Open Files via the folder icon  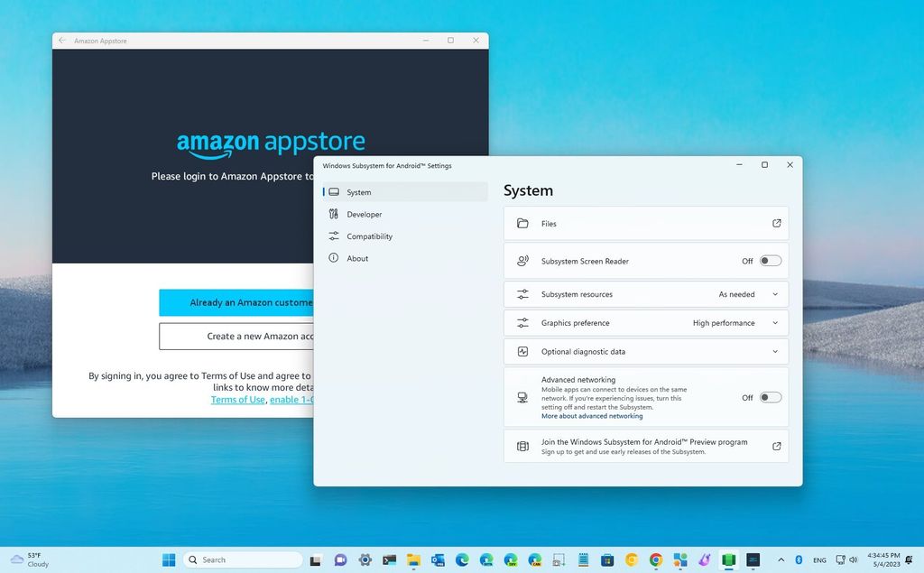[x=522, y=223]
